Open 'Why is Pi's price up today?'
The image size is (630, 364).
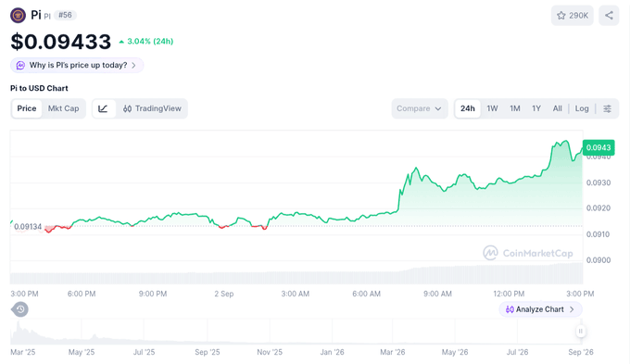[77, 65]
